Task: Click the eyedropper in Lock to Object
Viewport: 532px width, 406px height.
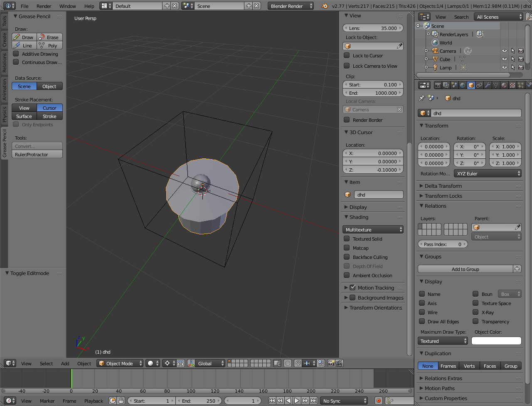Action: point(399,46)
